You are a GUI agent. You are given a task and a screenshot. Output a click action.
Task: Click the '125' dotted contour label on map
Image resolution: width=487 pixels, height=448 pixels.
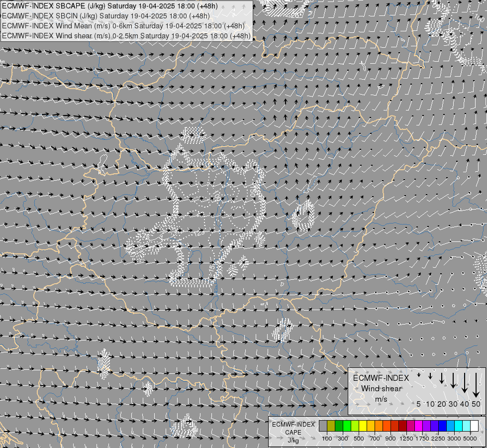[199, 232]
